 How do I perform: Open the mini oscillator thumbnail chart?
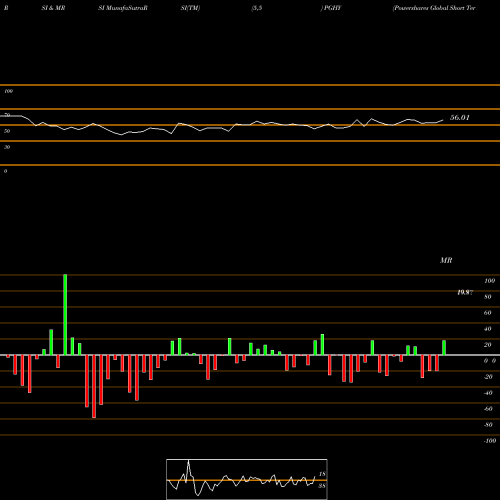247,479
